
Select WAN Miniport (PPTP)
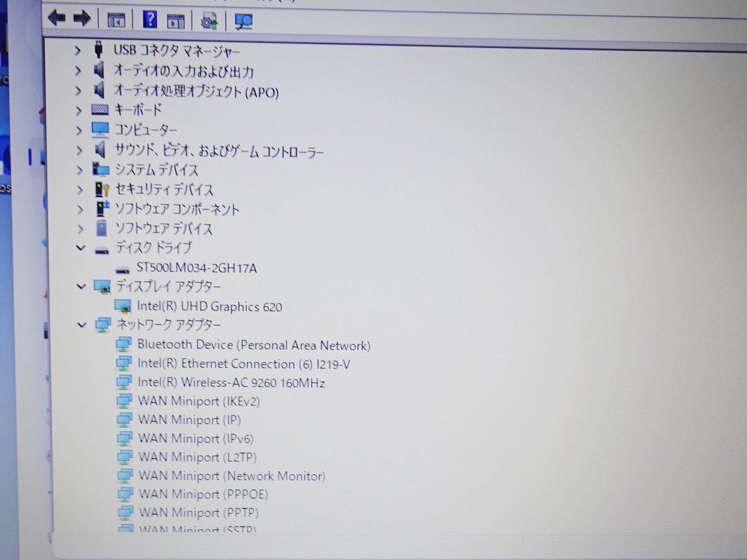click(x=199, y=513)
